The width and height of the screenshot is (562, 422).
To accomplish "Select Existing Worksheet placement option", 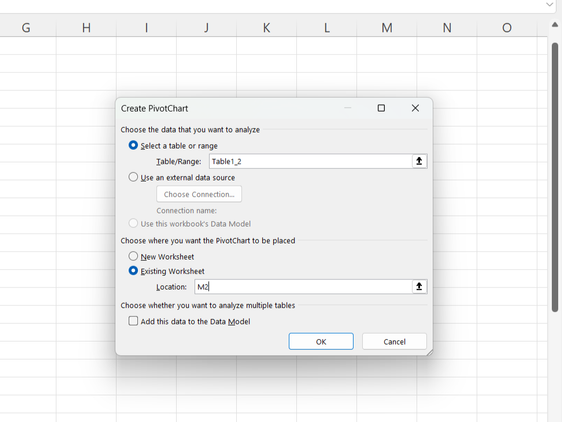I will point(133,271).
